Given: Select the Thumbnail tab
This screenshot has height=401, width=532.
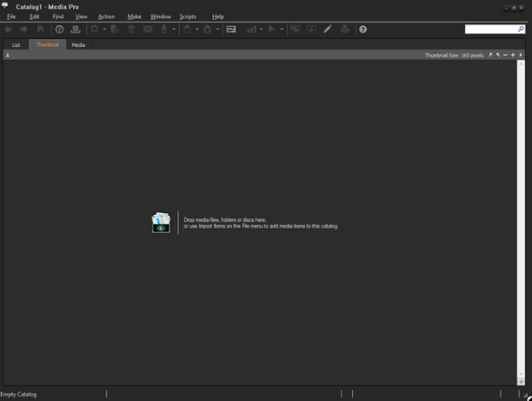Looking at the screenshot, I should click(x=48, y=44).
